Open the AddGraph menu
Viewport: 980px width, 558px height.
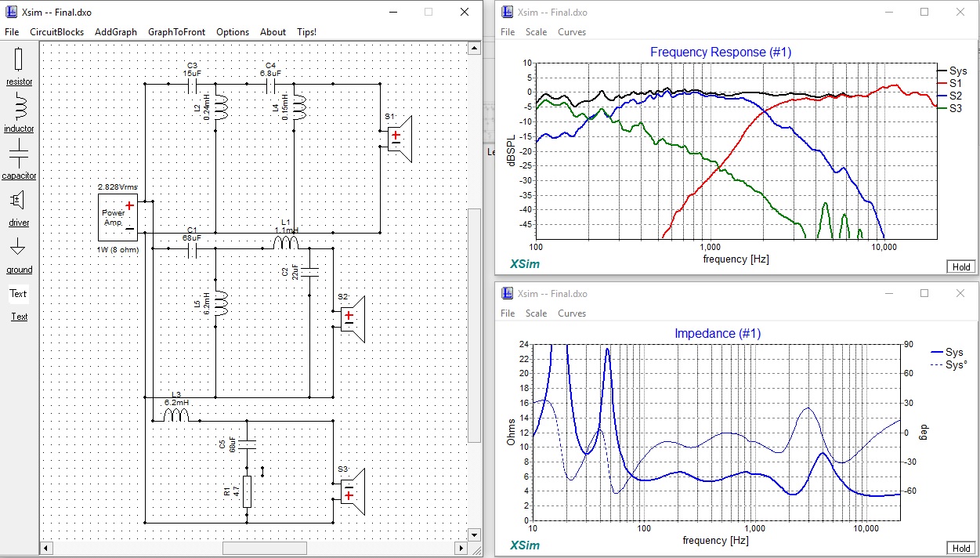[x=116, y=32]
